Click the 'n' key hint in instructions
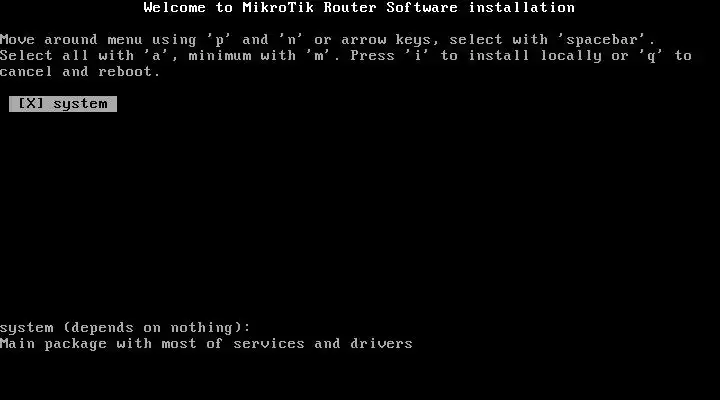This screenshot has width=720, height=400. click(x=292, y=40)
